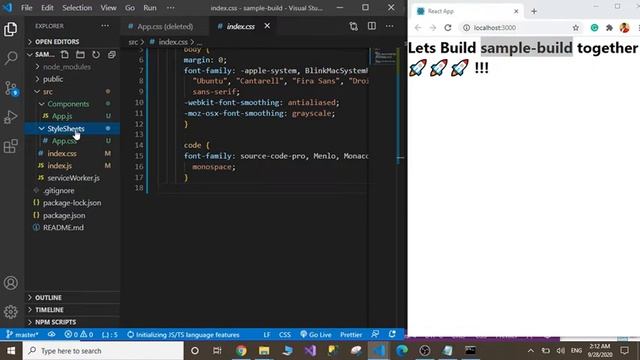Click the taskbar search box
640x360 pixels.
coord(103,351)
